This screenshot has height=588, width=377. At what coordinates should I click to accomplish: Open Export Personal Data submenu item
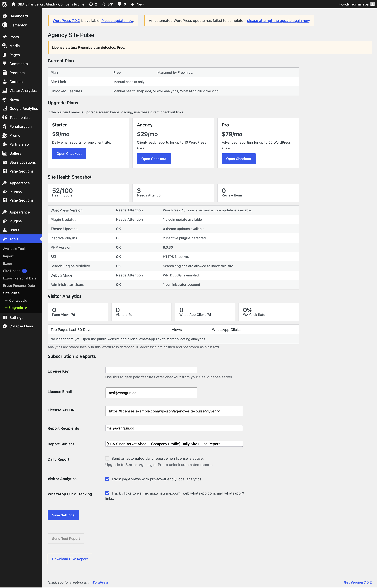click(20, 278)
